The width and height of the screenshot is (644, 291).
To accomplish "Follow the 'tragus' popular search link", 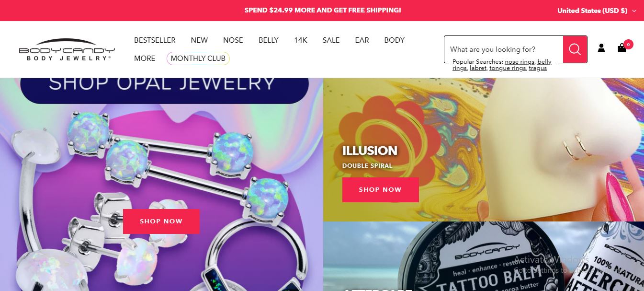I will tap(538, 68).
